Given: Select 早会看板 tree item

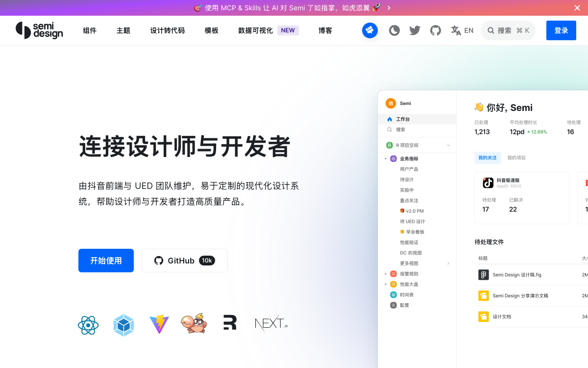Looking at the screenshot, I should click(x=412, y=232).
